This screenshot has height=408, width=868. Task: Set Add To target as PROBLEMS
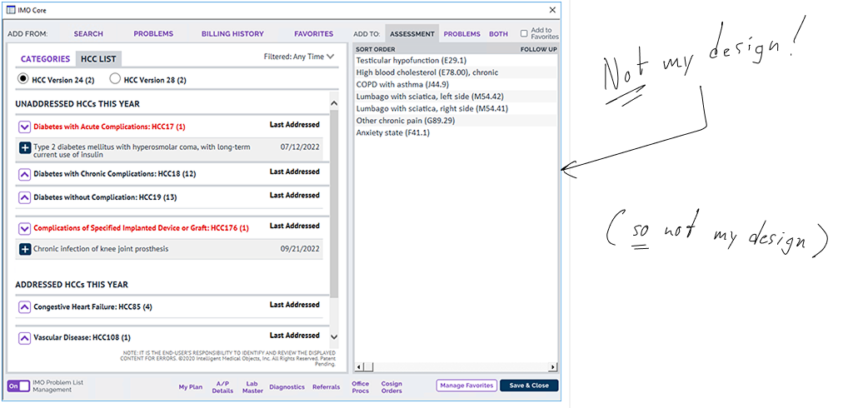click(x=462, y=34)
